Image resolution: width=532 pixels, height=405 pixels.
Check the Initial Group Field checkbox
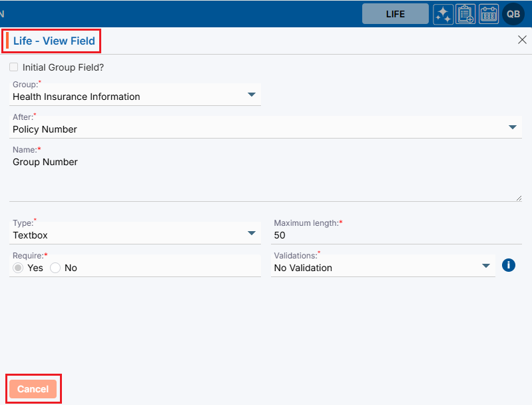(14, 67)
